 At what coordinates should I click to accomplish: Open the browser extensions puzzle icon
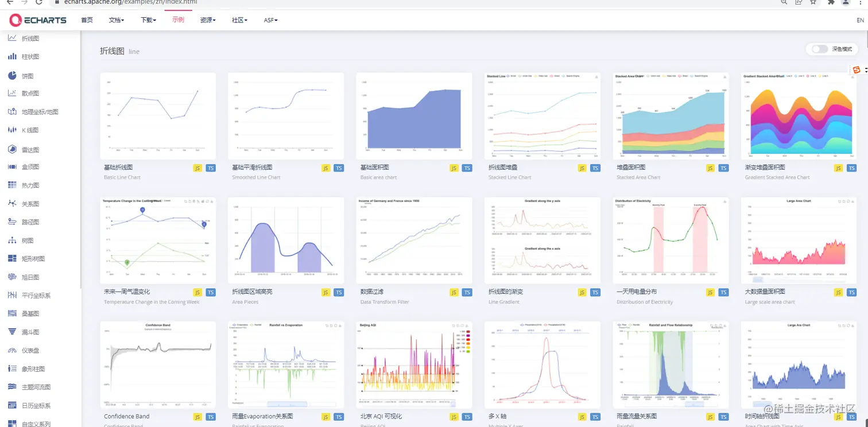(831, 2)
